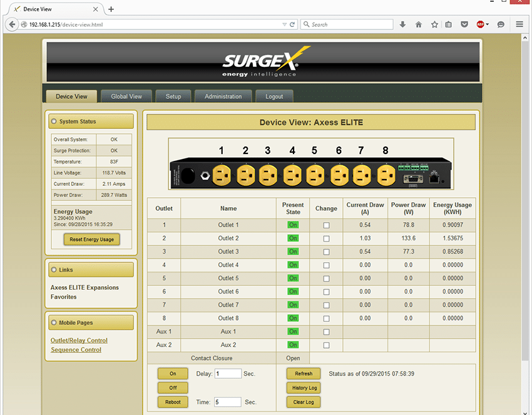532x415 pixels.
Task: Check the Change box for Outlet 8
Action: tap(326, 319)
